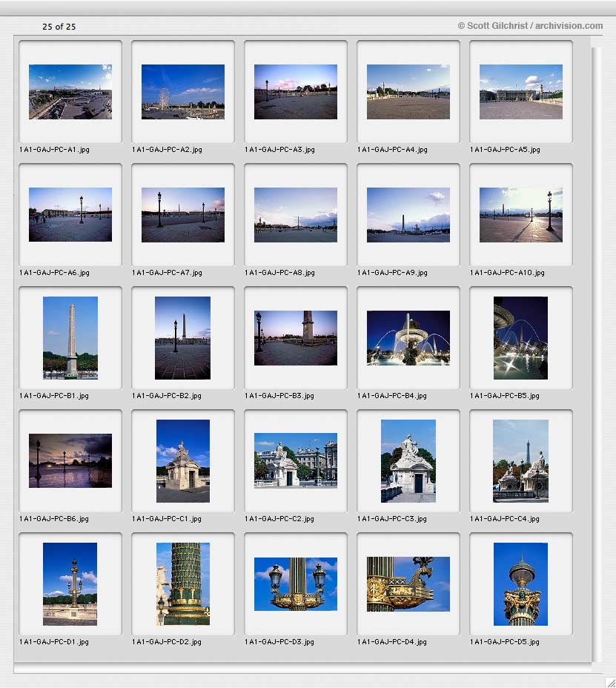Click filename label 1A1-GAJ-PC-C2.jpg

tap(279, 519)
